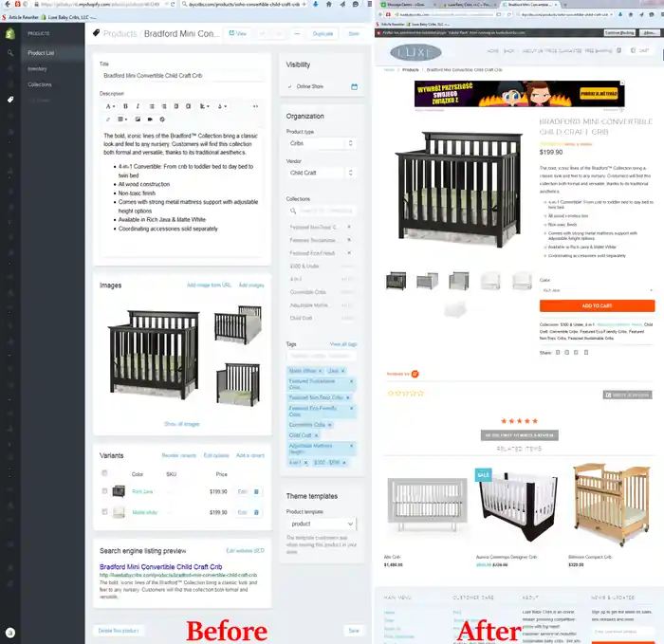Remove the Child Craft tag
This screenshot has height=644, width=664.
point(316,435)
